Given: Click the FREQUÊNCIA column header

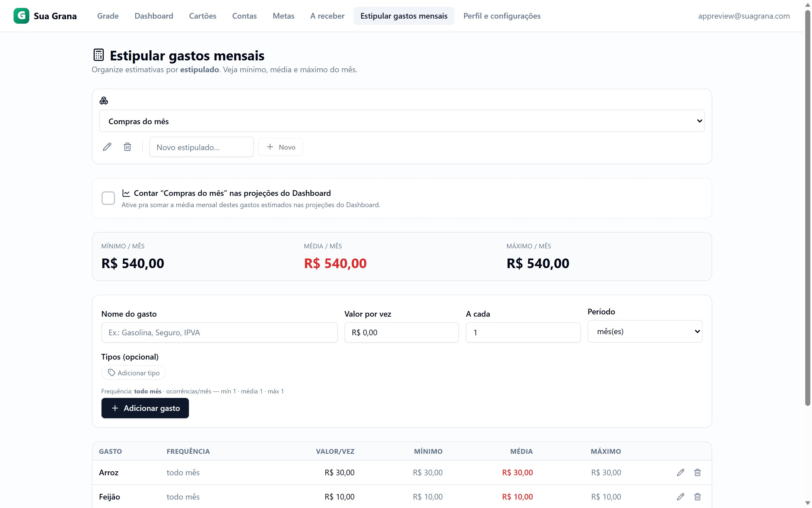Looking at the screenshot, I should pos(188,451).
